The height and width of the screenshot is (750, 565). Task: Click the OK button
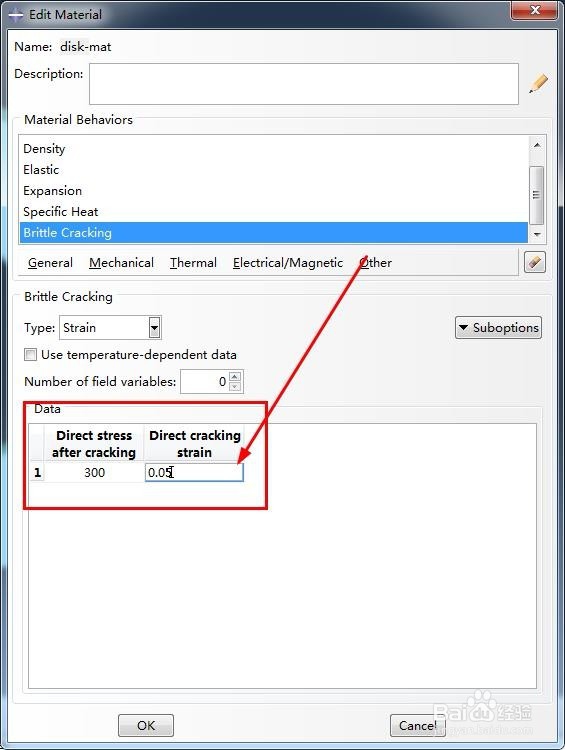(146, 726)
